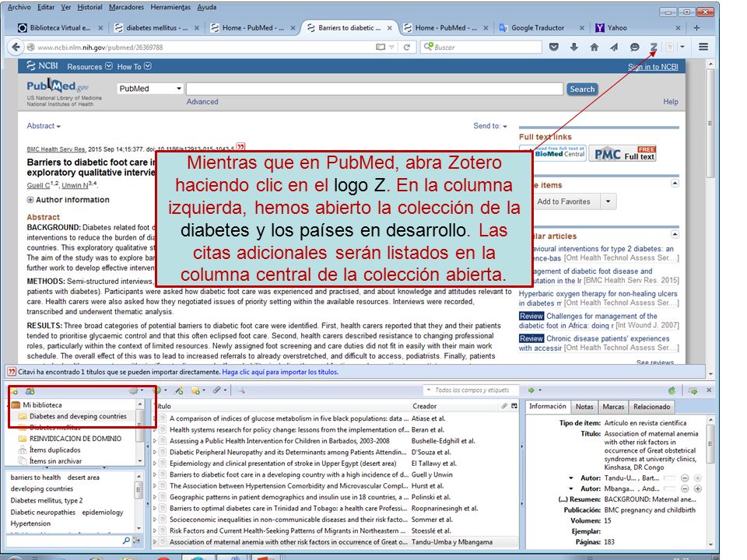Expand the Author information section
Viewport: 747px width, 560px height.
click(68, 200)
